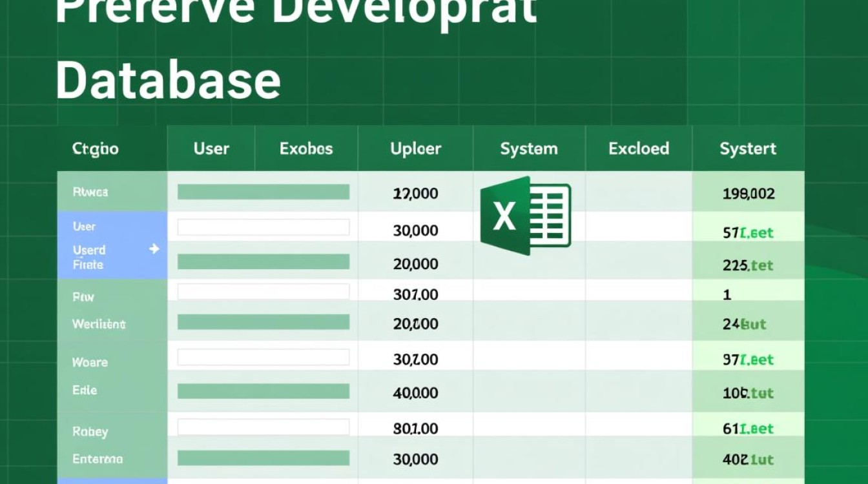Click the green bar in Rtwca row
868x484 pixels.
[x=263, y=192]
